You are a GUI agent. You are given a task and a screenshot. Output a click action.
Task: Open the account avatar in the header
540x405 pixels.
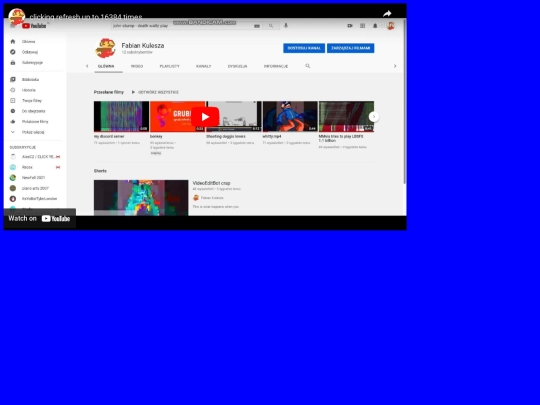click(x=391, y=26)
